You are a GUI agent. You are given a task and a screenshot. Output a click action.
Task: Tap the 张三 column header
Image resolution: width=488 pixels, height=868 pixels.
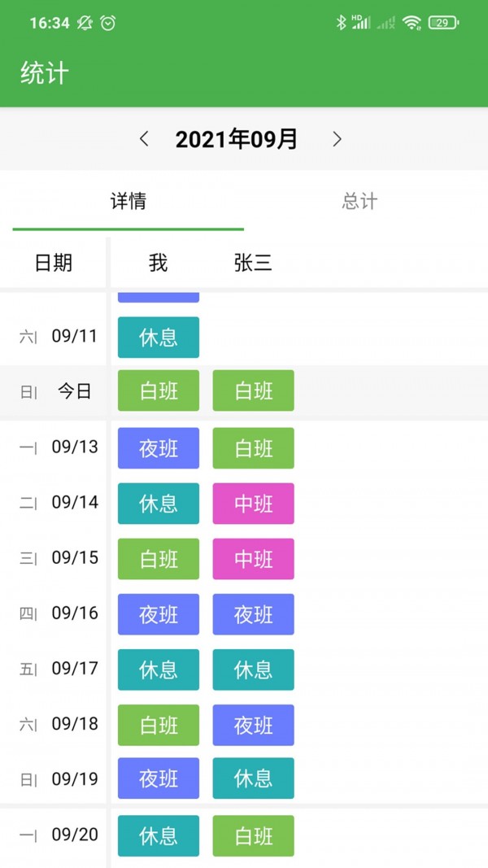(x=253, y=263)
